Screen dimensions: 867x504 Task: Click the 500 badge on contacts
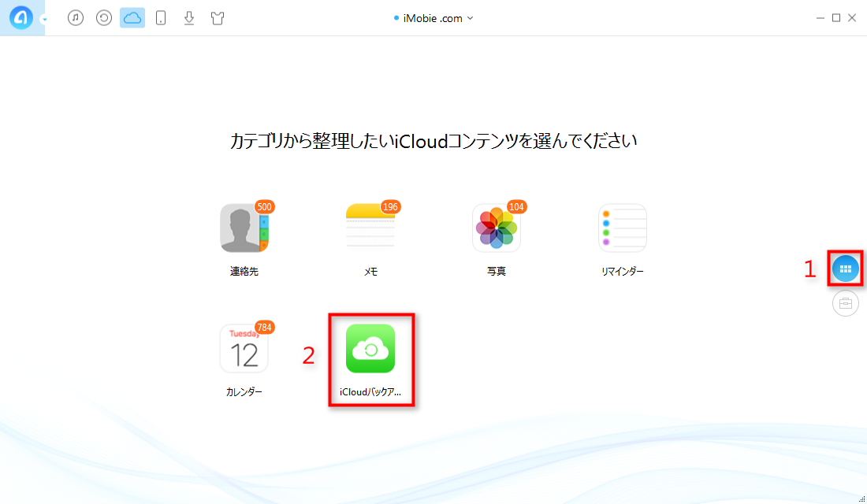(264, 206)
